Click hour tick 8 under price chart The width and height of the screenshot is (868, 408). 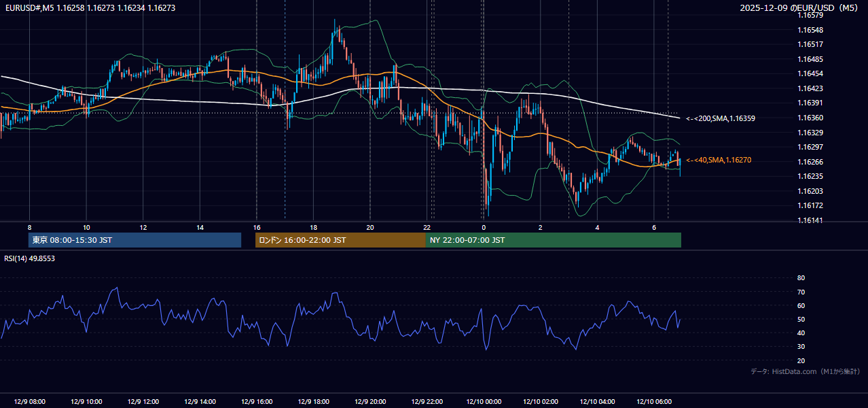[x=29, y=227]
